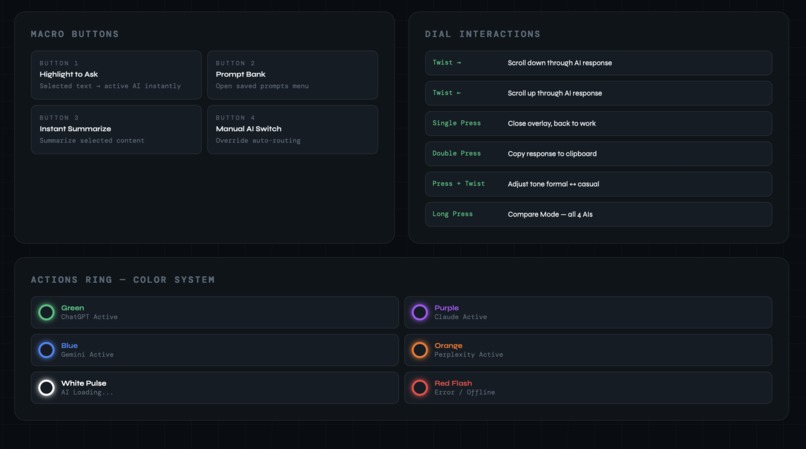The image size is (806, 449).
Task: Click the 'Red Flash' color name
Action: click(x=453, y=383)
